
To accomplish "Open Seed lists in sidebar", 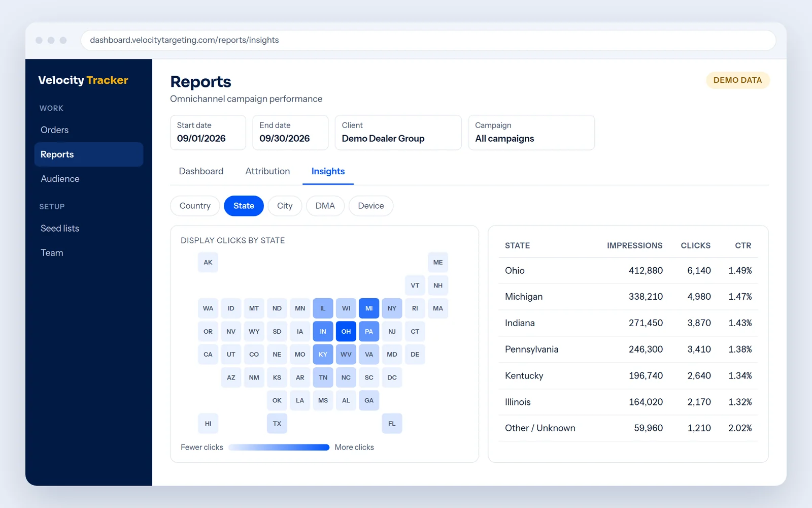I will click(x=89, y=229).
